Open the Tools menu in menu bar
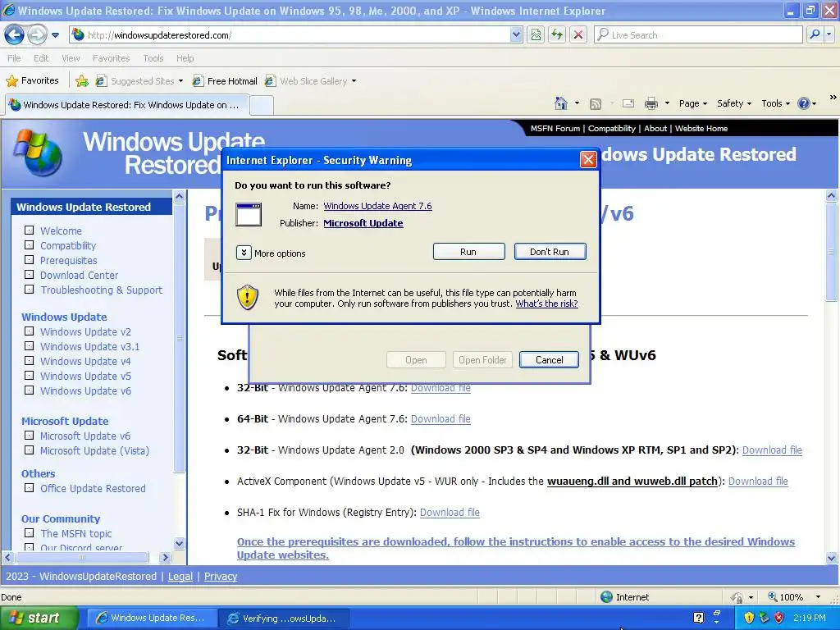 pos(153,58)
